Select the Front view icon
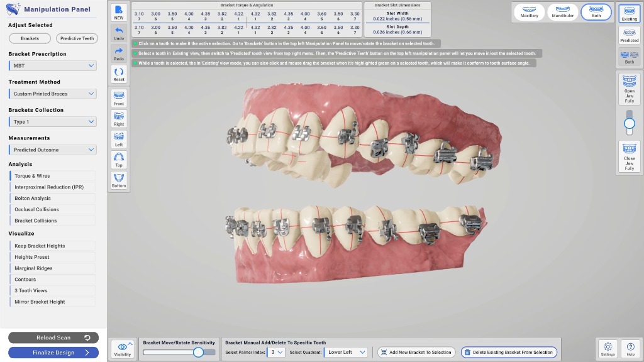 [118, 97]
